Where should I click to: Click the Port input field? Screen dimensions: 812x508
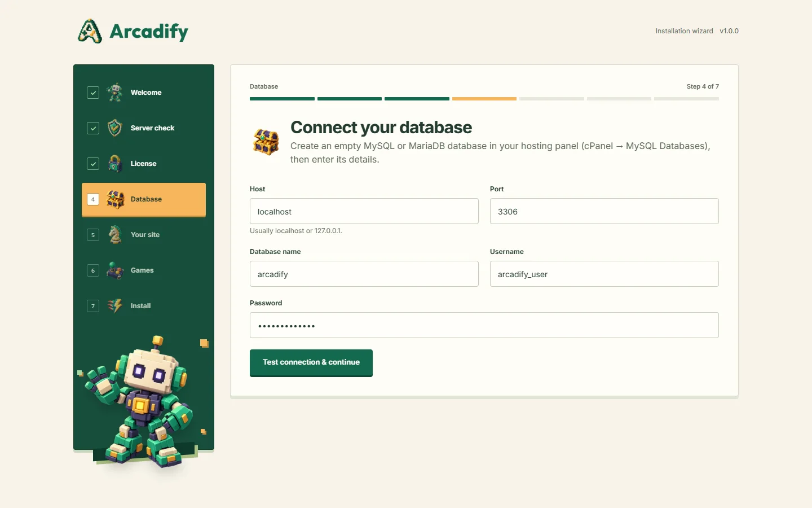click(604, 211)
